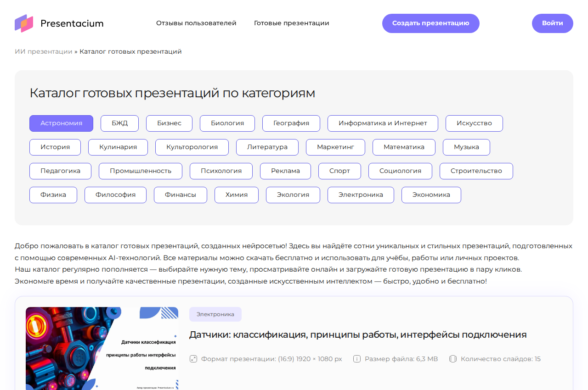Select the Спорт category
588x390 pixels.
click(x=339, y=171)
